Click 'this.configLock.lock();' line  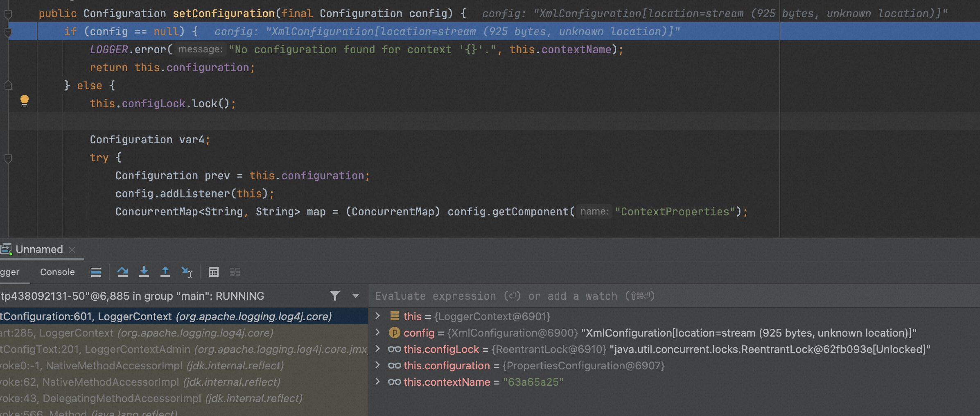click(163, 104)
